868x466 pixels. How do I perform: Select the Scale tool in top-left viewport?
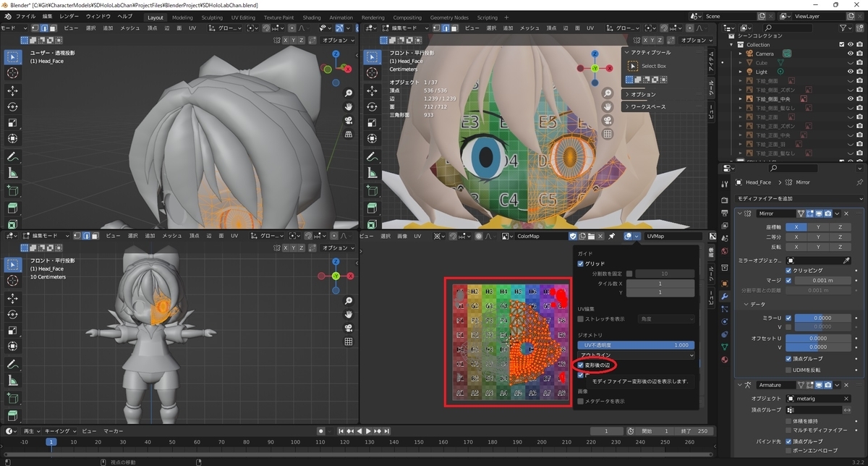pyautogui.click(x=13, y=122)
